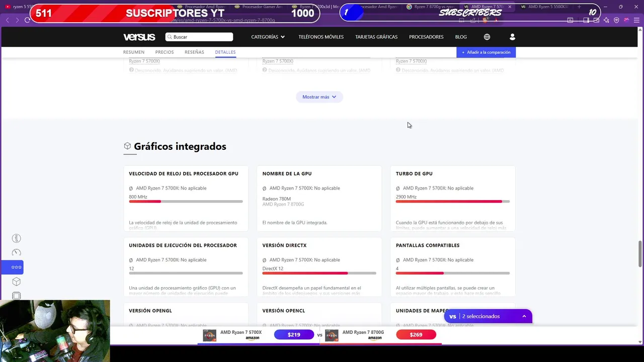Click the cube icon beside Gráficos integrados

pos(127,146)
